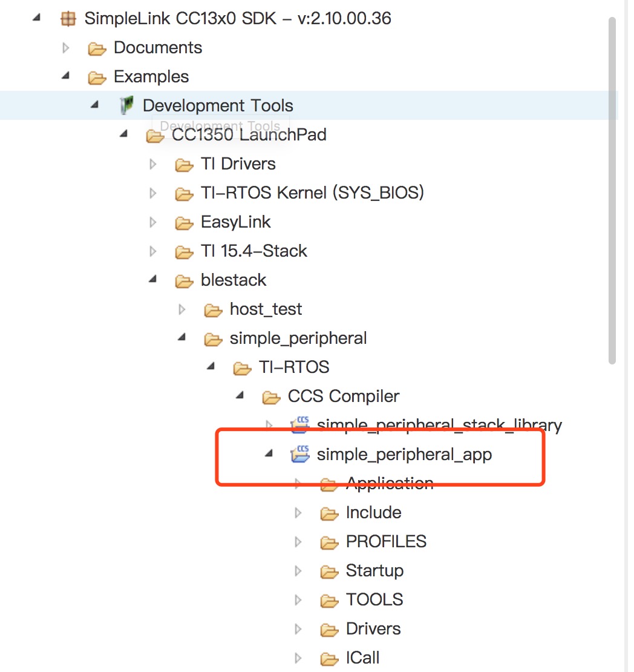Click the EasyLink folder icon
Viewport: 634px width, 672px height.
tap(184, 223)
